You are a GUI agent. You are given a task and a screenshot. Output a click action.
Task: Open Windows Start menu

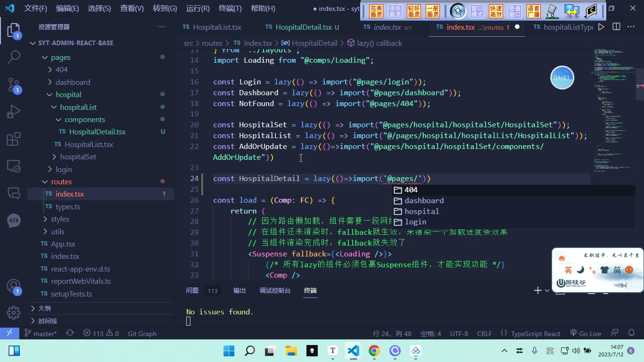[229, 351]
